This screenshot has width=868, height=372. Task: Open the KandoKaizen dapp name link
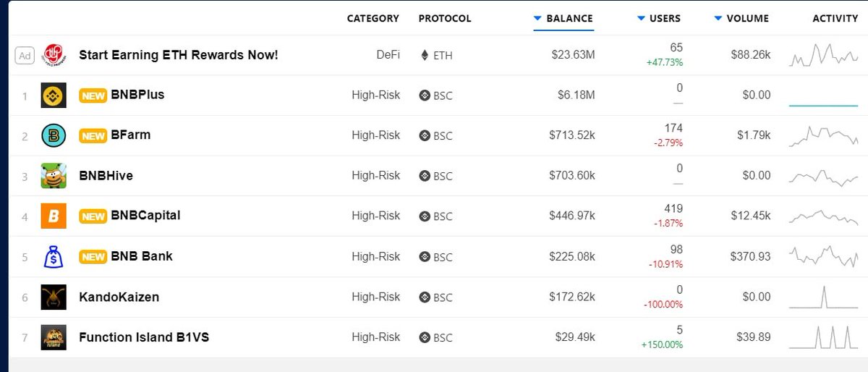coord(119,297)
